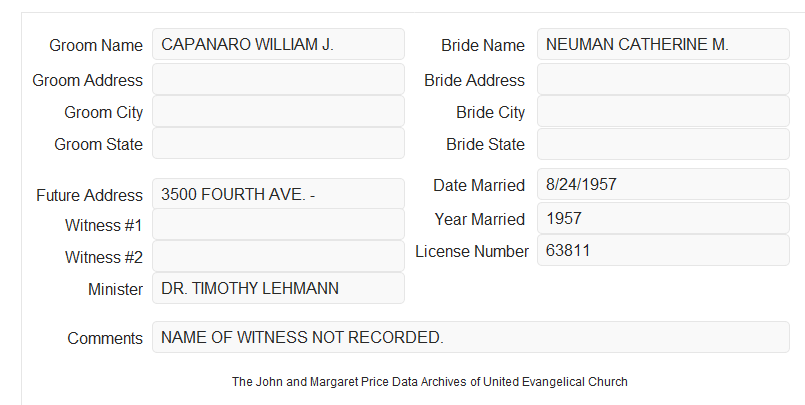Click the Comments label
This screenshot has width=805, height=405.
[105, 338]
